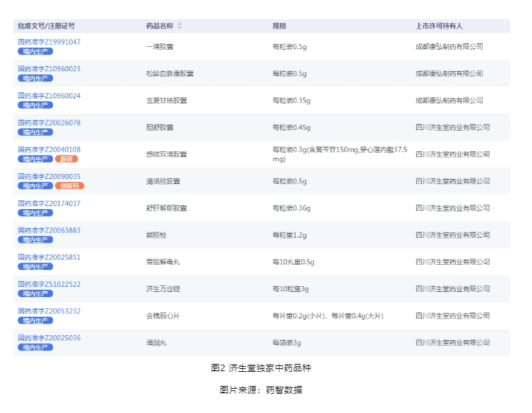The image size is (532, 413).
Task: Click spec cell 每粒装0.36g
Action: [292, 208]
